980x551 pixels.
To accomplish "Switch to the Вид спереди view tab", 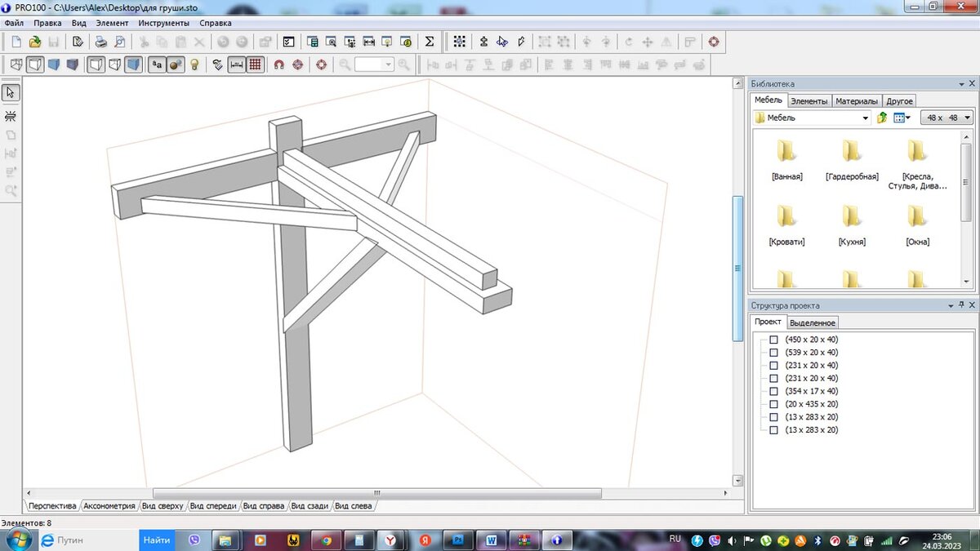I will (212, 506).
